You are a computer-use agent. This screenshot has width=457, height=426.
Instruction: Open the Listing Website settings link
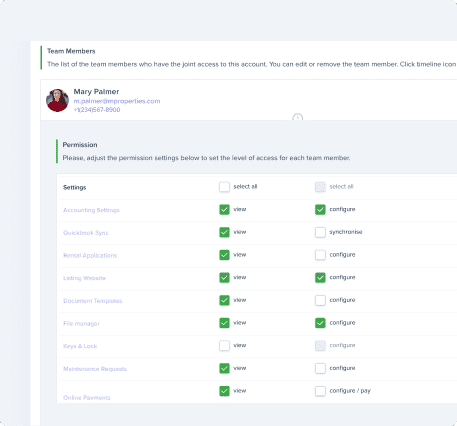pyautogui.click(x=84, y=278)
